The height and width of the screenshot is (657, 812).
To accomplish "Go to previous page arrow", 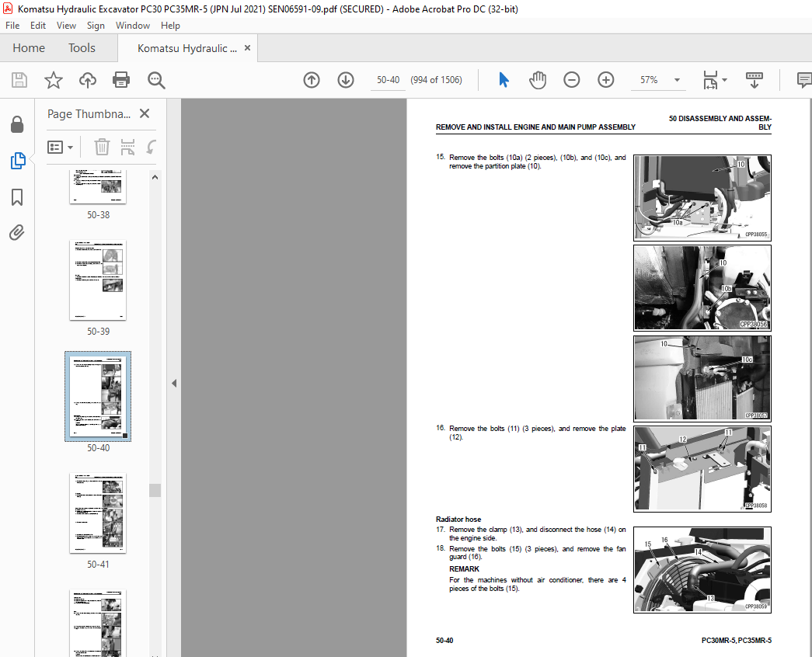I will click(x=312, y=80).
